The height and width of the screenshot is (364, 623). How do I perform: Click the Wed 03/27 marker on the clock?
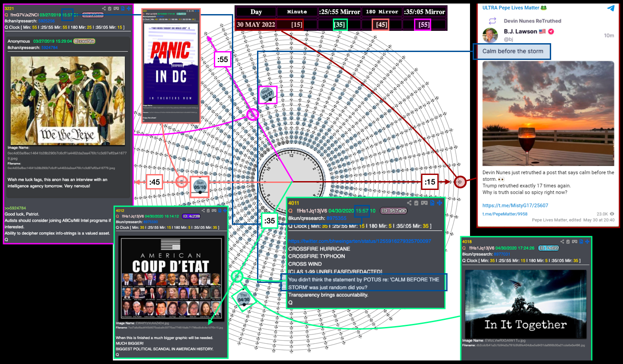268,94
